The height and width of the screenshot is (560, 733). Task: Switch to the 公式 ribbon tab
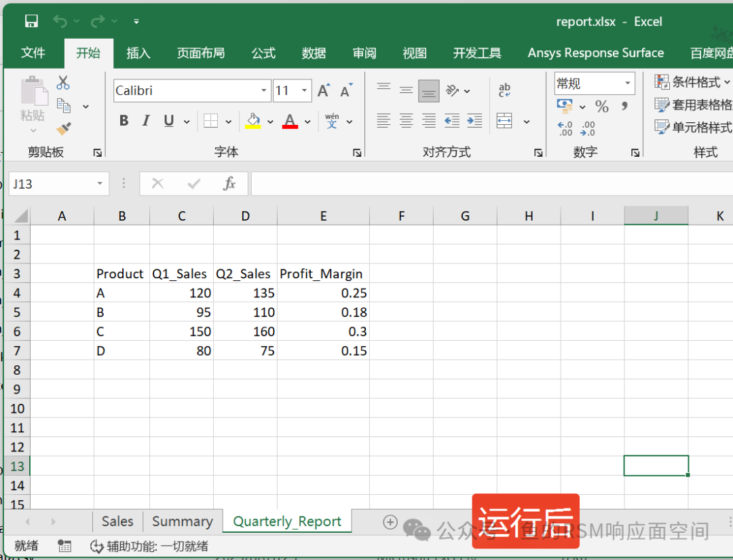click(x=263, y=53)
